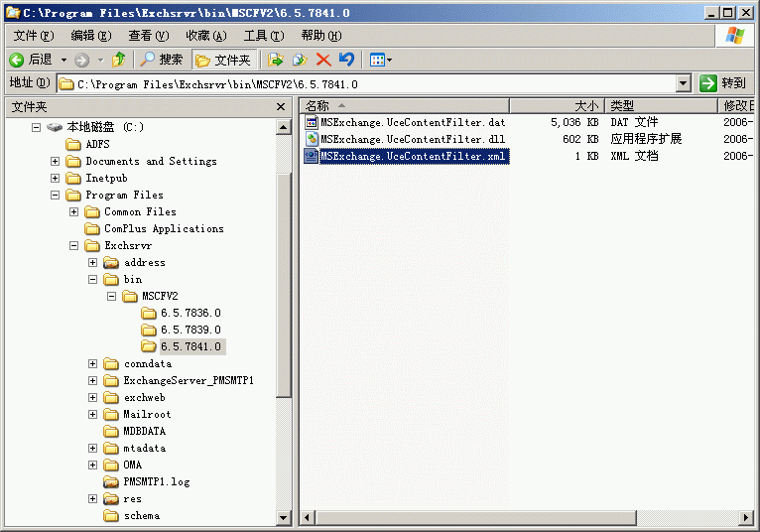
Task: Click the Up one level folder icon
Action: (x=119, y=60)
